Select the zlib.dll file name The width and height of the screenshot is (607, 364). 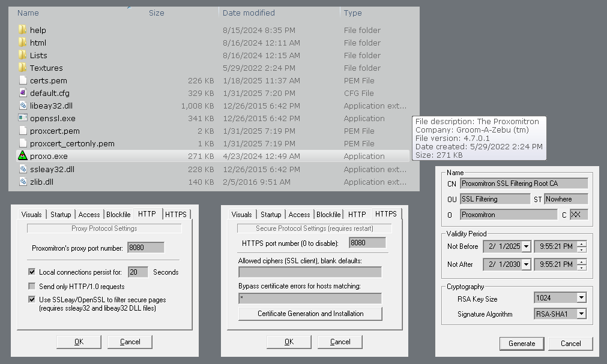point(41,182)
